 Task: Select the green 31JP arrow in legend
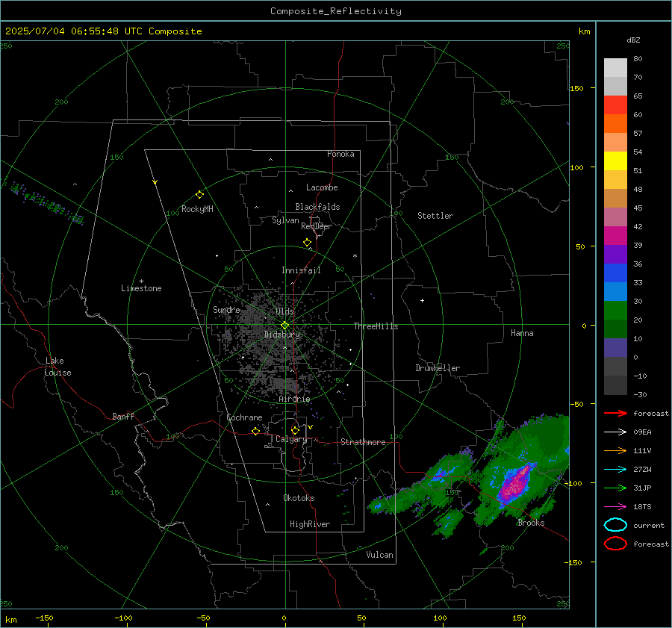point(615,488)
